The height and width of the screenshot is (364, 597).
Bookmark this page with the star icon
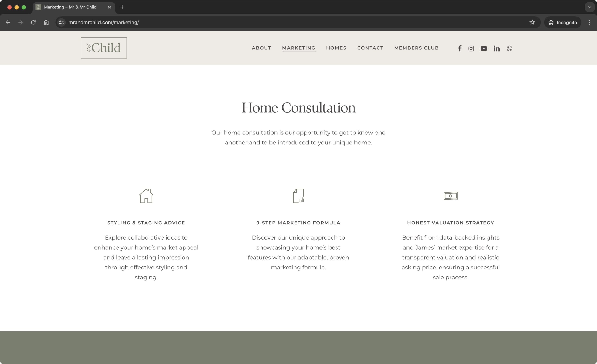point(532,22)
